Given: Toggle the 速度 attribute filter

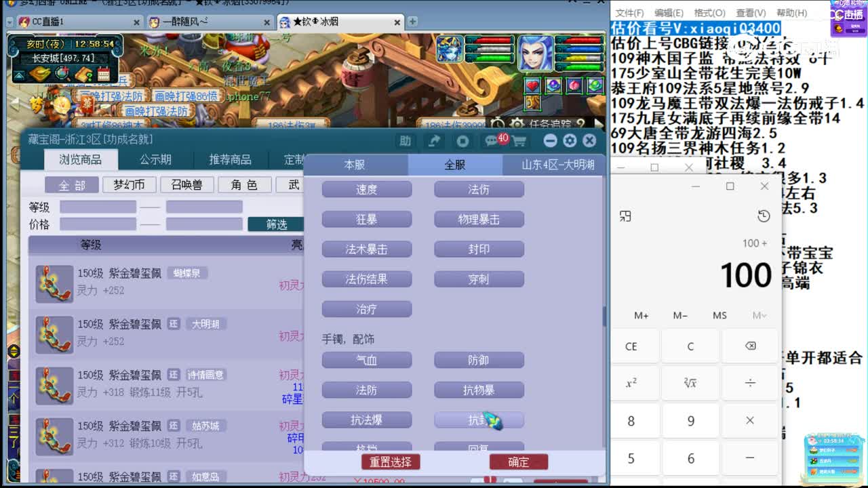Looking at the screenshot, I should [x=367, y=190].
